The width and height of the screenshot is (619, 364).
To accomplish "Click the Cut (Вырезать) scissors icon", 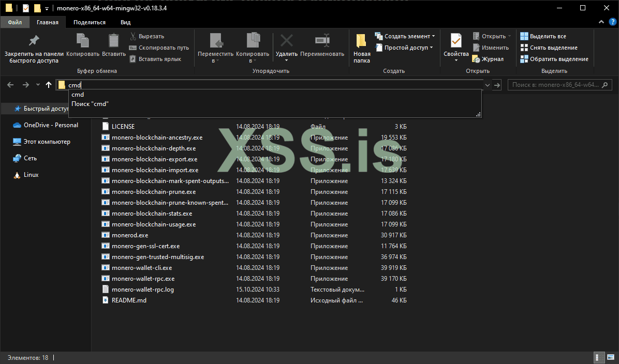I will pyautogui.click(x=133, y=36).
